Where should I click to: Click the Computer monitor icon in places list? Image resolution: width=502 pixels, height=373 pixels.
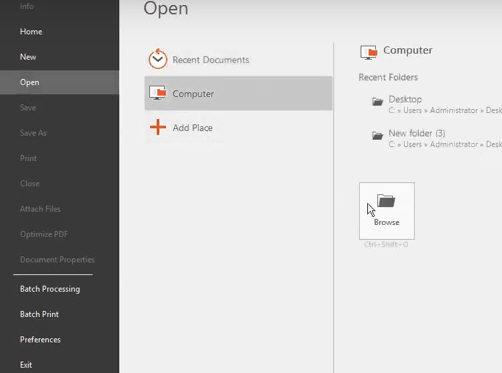click(x=158, y=93)
